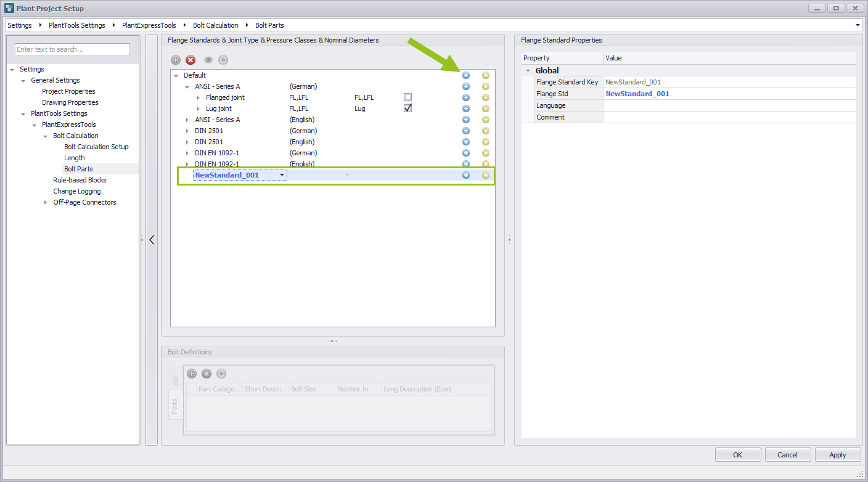
Task: Collapse the ANSI - Series A (German) node
Action: point(187,87)
